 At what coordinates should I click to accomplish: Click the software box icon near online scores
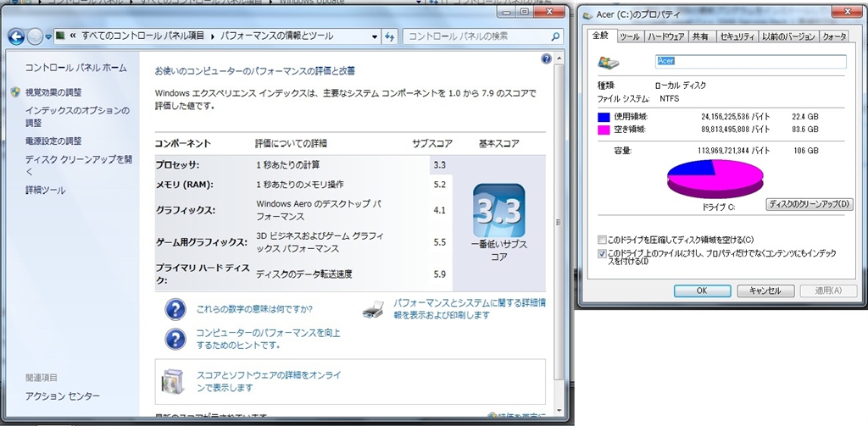click(174, 381)
